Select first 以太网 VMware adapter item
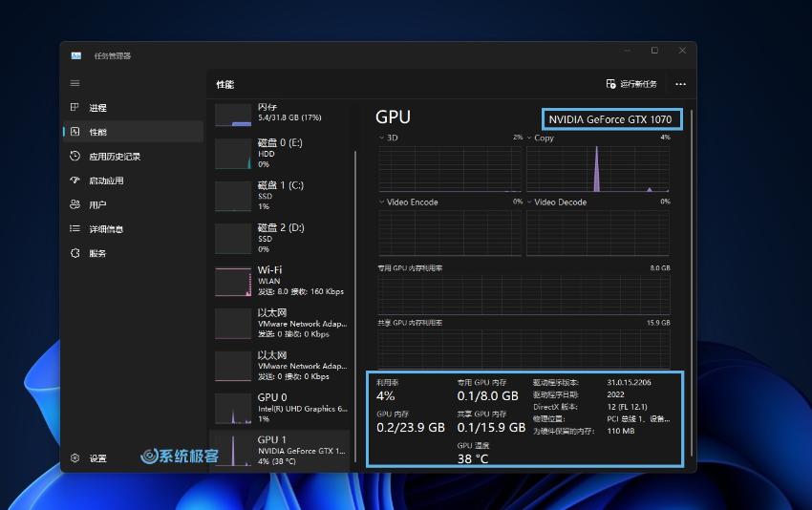 coord(280,323)
